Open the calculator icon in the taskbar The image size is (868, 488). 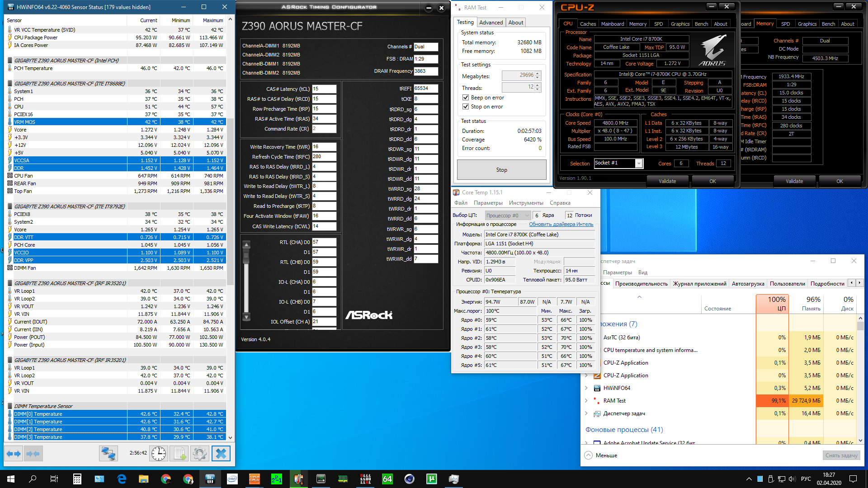click(77, 479)
